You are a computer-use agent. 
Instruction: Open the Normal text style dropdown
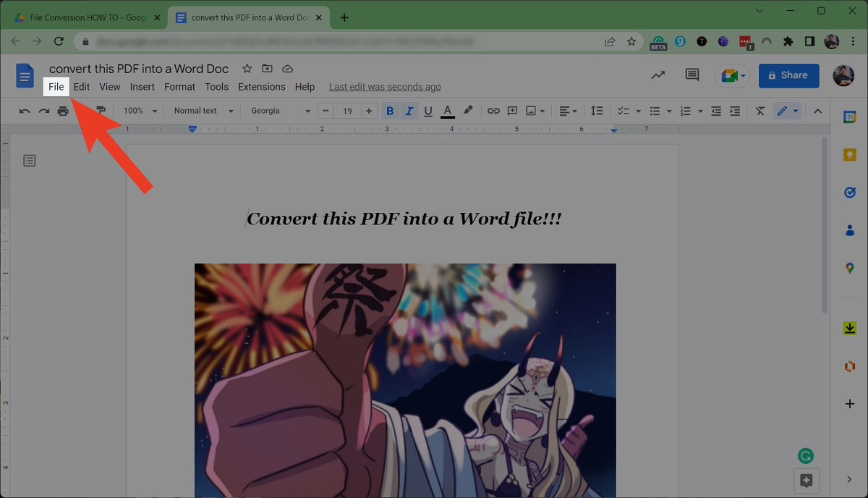204,111
